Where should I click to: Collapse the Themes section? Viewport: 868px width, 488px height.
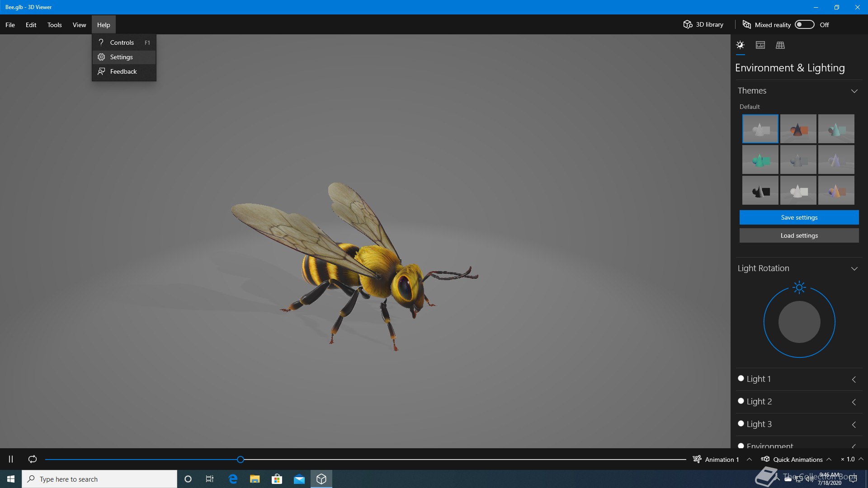coord(854,91)
